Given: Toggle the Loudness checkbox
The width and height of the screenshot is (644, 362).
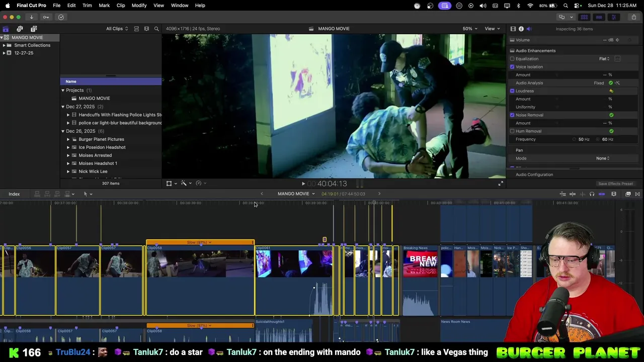Looking at the screenshot, I should pos(512,91).
